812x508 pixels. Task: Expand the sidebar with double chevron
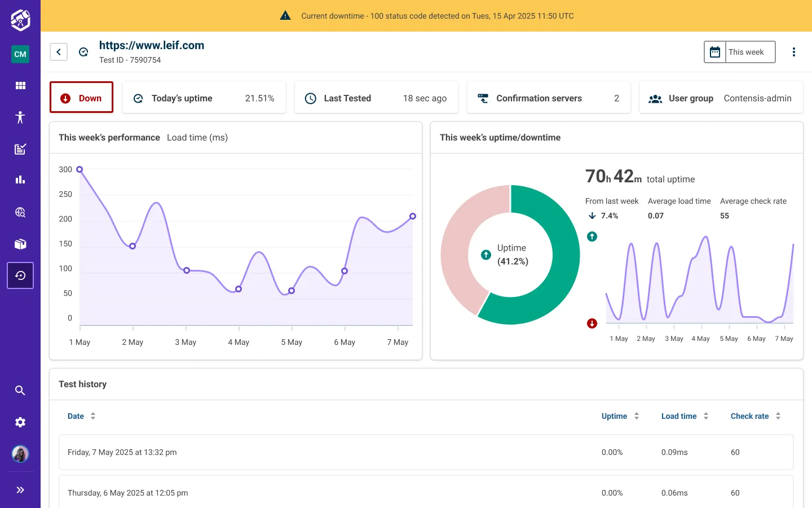[x=20, y=490]
